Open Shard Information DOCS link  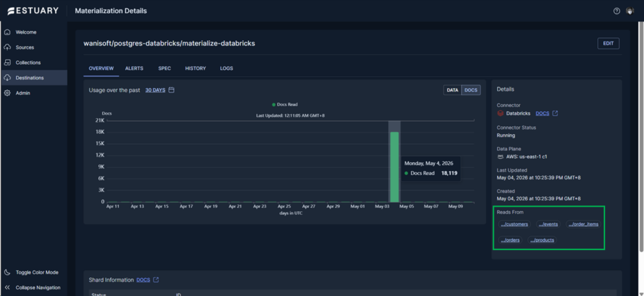pyautogui.click(x=143, y=280)
